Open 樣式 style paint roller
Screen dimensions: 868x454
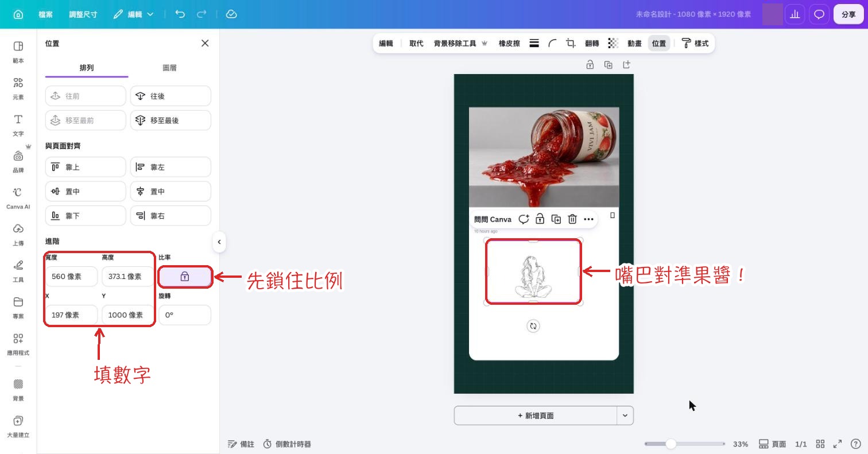pyautogui.click(x=695, y=43)
